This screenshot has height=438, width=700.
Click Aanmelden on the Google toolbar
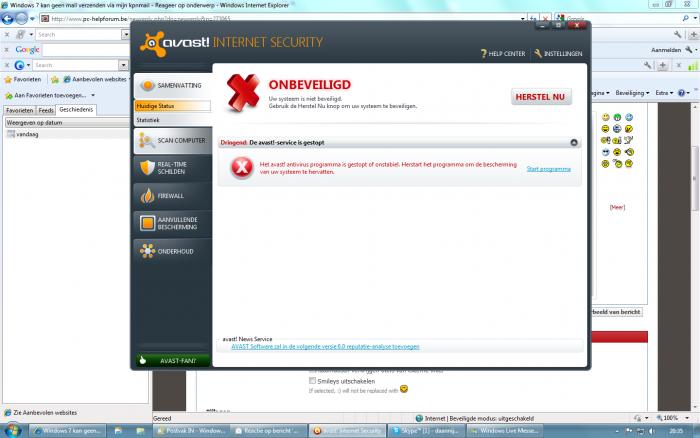pos(666,50)
